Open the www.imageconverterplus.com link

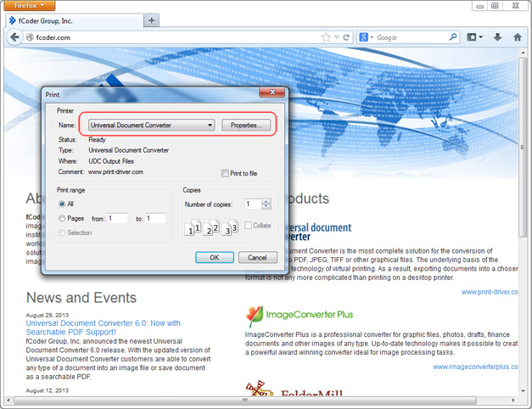click(x=475, y=367)
